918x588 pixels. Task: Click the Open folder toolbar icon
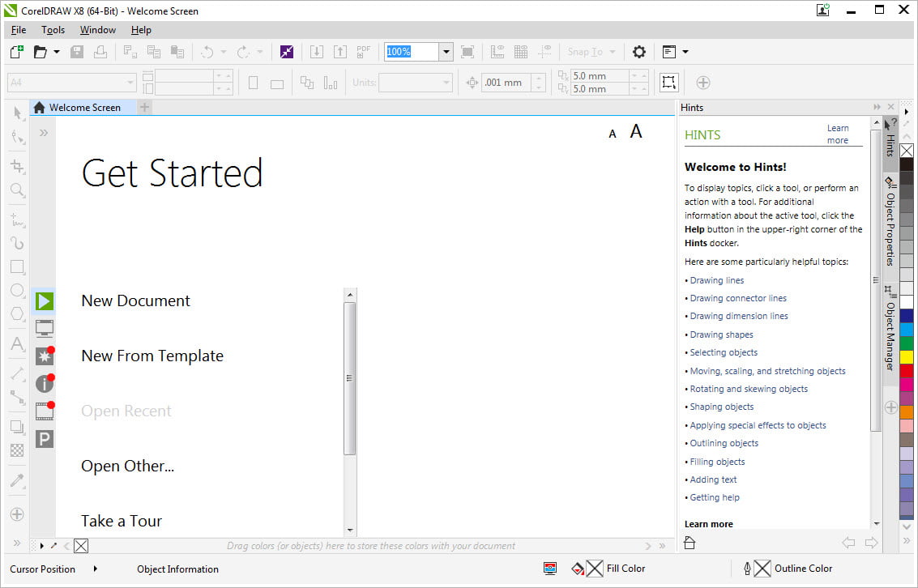(x=40, y=52)
